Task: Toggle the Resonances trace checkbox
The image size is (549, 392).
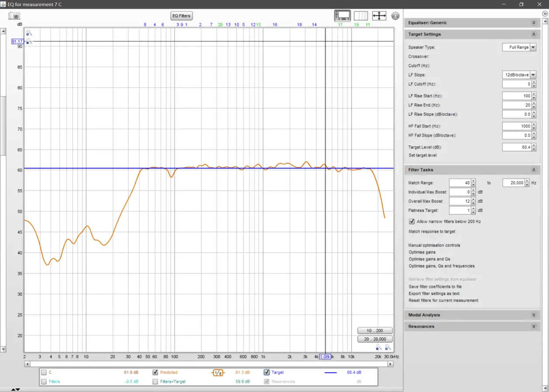Action: [x=267, y=382]
